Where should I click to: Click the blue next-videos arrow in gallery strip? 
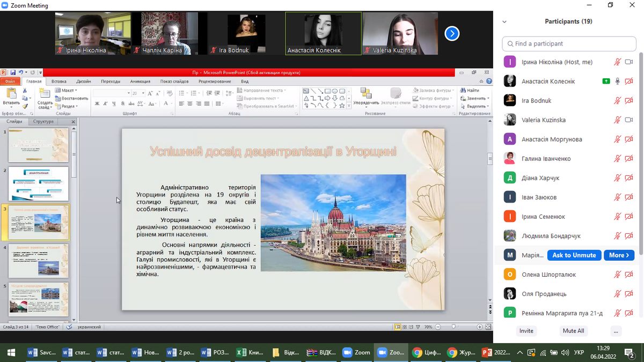pyautogui.click(x=452, y=34)
